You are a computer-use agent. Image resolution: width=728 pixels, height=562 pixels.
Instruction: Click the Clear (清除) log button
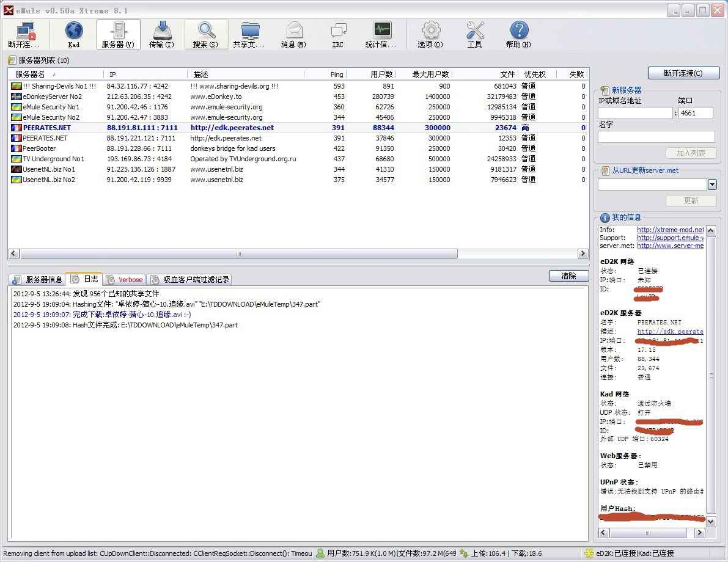pos(568,276)
